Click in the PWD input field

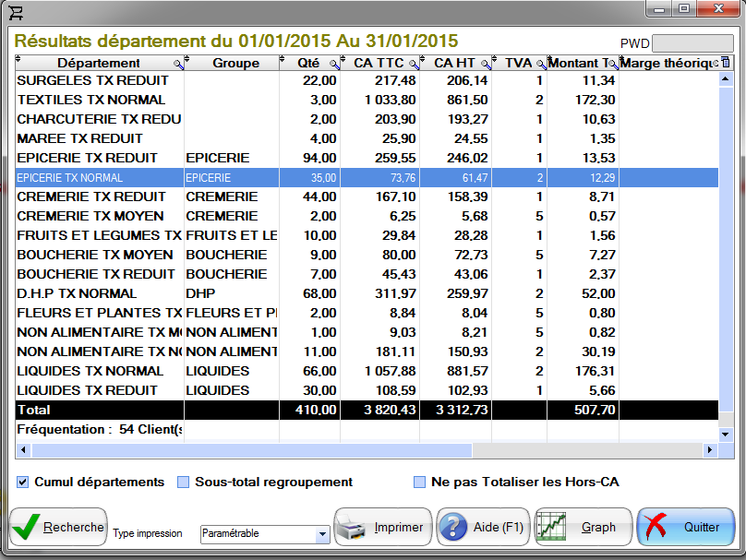coord(692,43)
